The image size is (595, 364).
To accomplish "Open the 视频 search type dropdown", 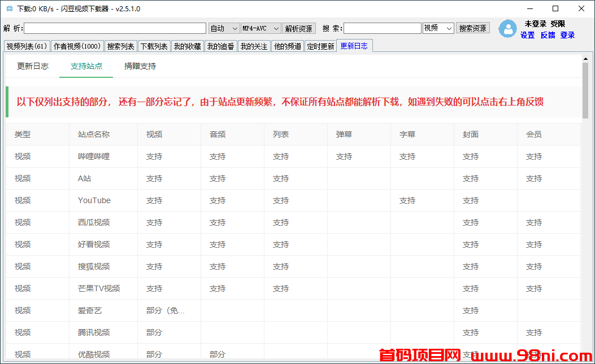I will (x=438, y=28).
